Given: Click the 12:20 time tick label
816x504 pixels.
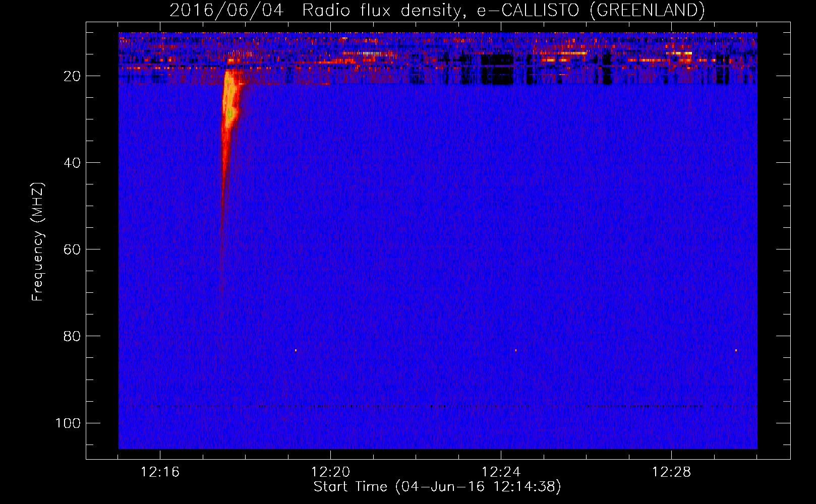Looking at the screenshot, I should pos(330,472).
